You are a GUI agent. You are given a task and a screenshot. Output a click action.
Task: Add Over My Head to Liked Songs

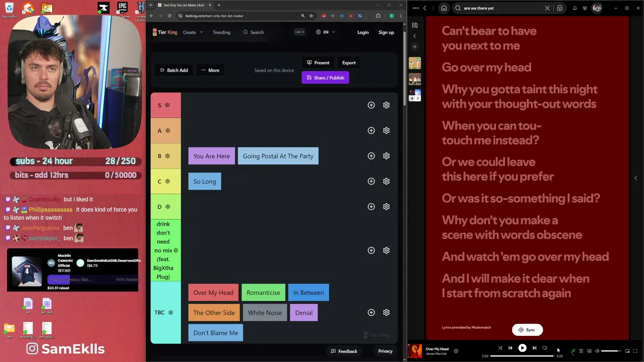[456, 351]
